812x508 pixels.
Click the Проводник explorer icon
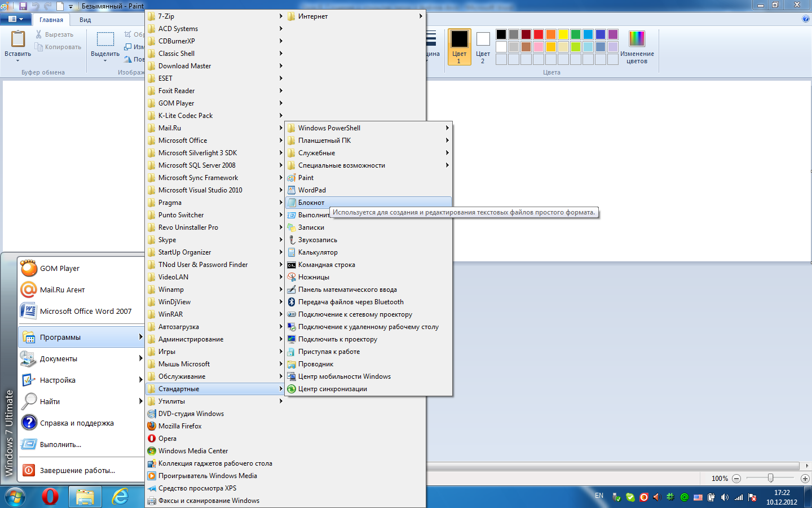point(292,364)
